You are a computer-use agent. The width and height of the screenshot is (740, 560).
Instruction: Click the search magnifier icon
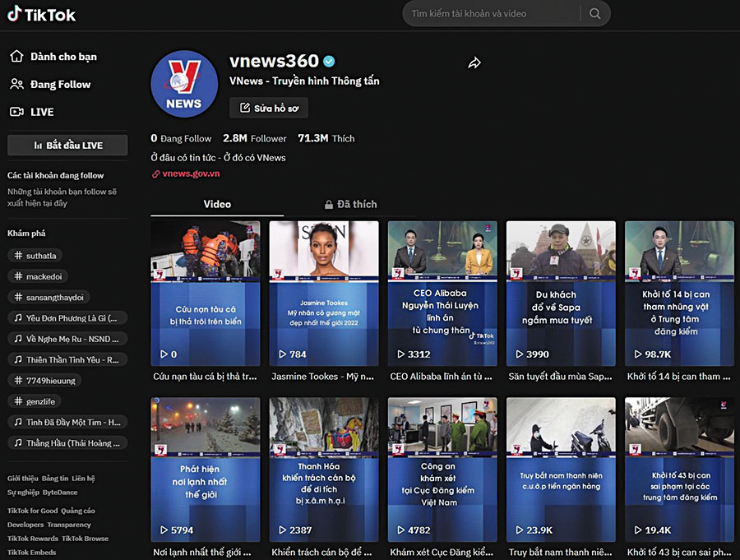(x=595, y=14)
